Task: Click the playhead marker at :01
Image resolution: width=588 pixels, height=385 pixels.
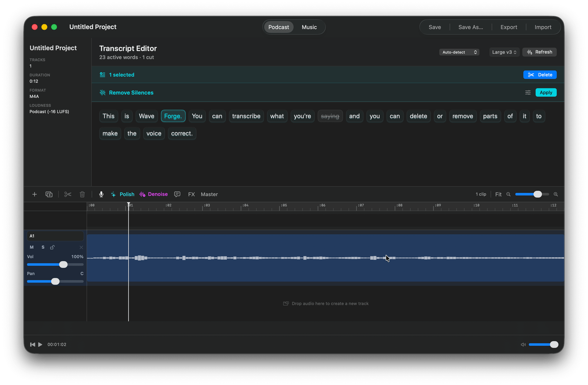Action: click(129, 204)
